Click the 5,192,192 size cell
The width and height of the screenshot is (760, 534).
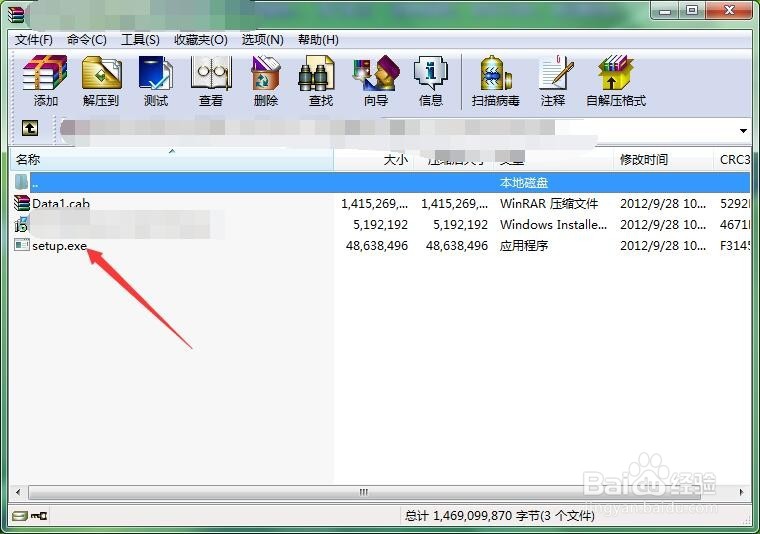click(x=380, y=224)
